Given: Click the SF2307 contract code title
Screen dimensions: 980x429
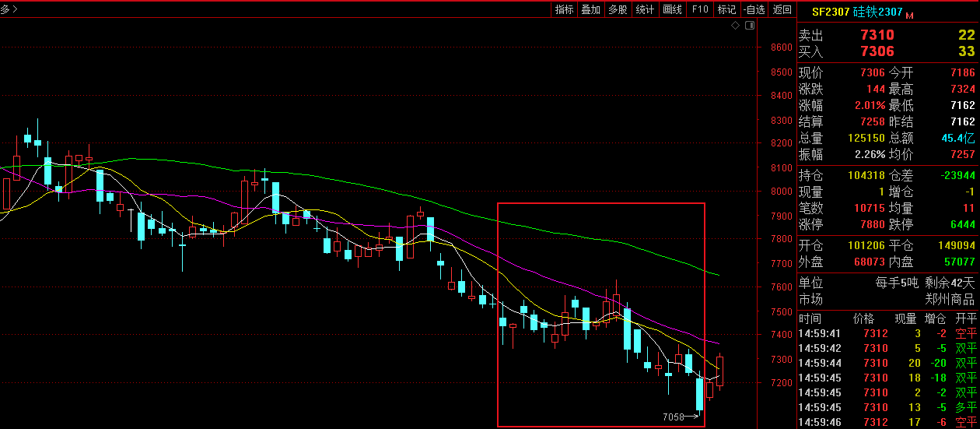Looking at the screenshot, I should (x=831, y=12).
